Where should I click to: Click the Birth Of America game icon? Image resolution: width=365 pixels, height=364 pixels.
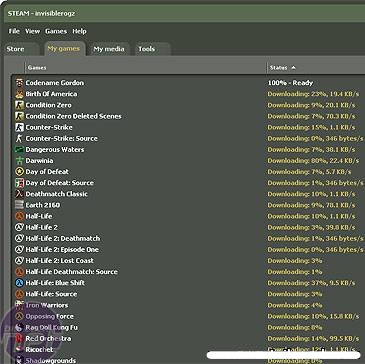(20, 94)
